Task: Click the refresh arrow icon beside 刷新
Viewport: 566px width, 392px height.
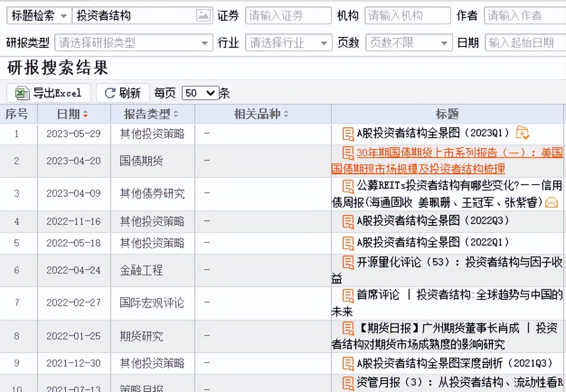Action: pyautogui.click(x=110, y=93)
